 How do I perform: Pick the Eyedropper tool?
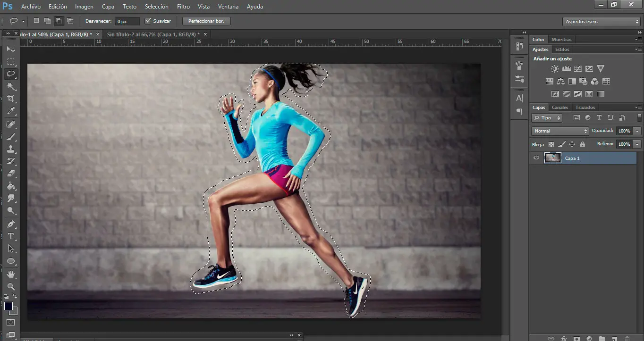11,111
